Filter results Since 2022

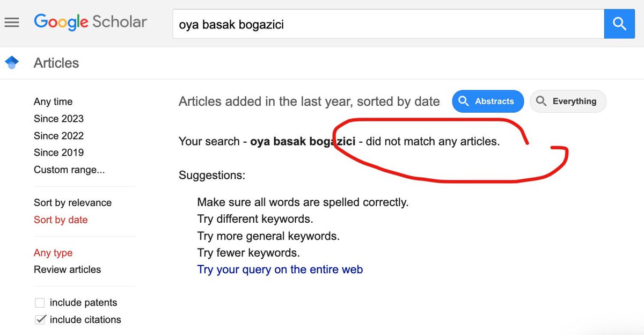point(58,136)
